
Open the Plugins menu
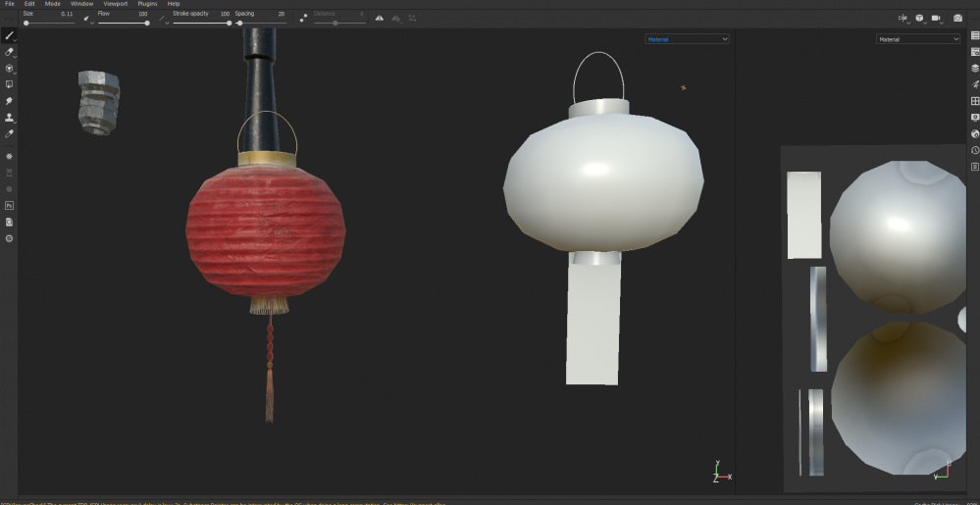[x=147, y=4]
